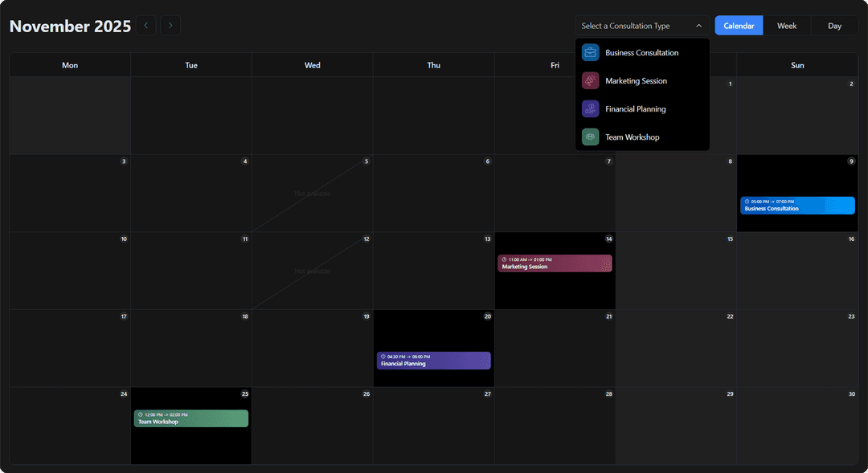This screenshot has height=473, width=868.
Task: Click clock icon on Business Consultation event
Action: pos(747,202)
